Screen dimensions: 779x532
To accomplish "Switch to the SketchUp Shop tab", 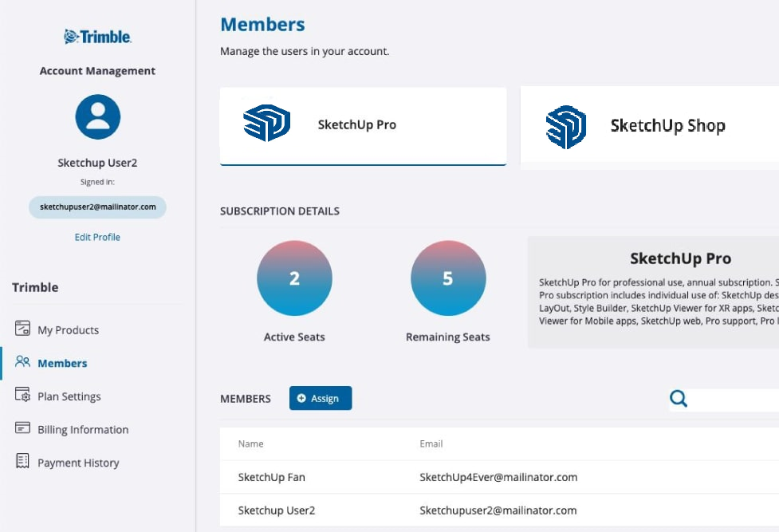I will tap(649, 128).
